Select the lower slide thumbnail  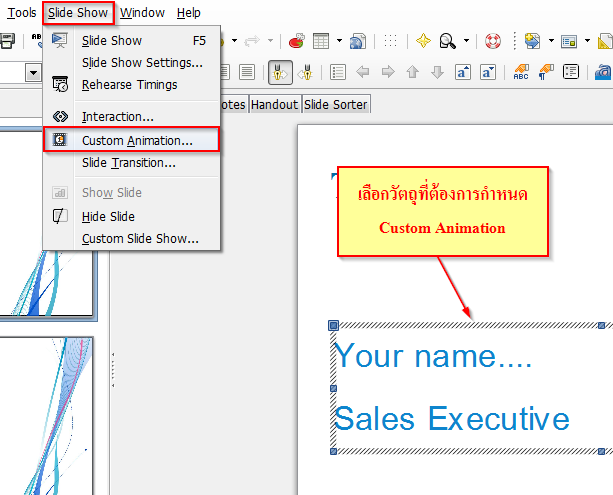point(46,416)
